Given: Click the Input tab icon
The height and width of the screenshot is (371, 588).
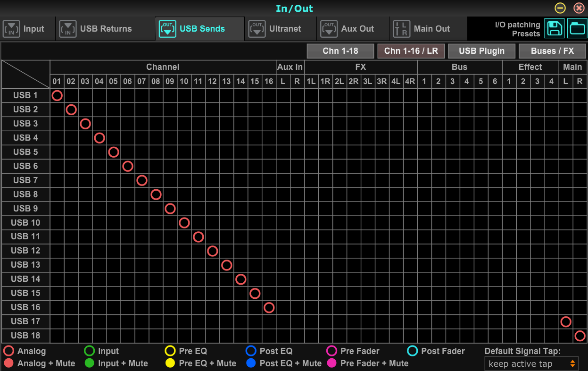Looking at the screenshot, I should (12, 29).
